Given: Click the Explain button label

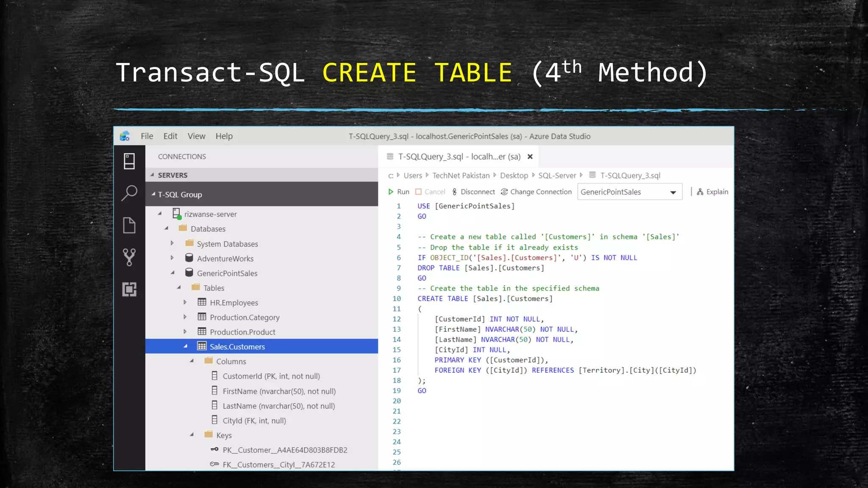Looking at the screenshot, I should (x=717, y=192).
